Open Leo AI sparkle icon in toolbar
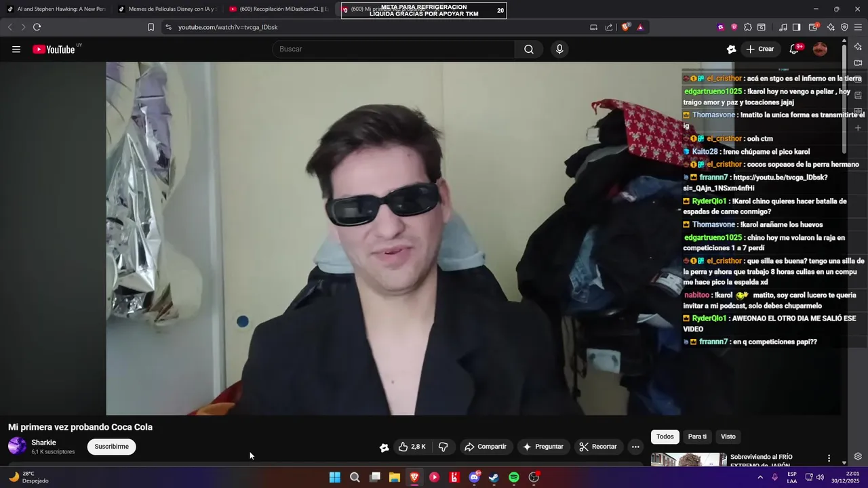868x488 pixels. click(x=831, y=27)
